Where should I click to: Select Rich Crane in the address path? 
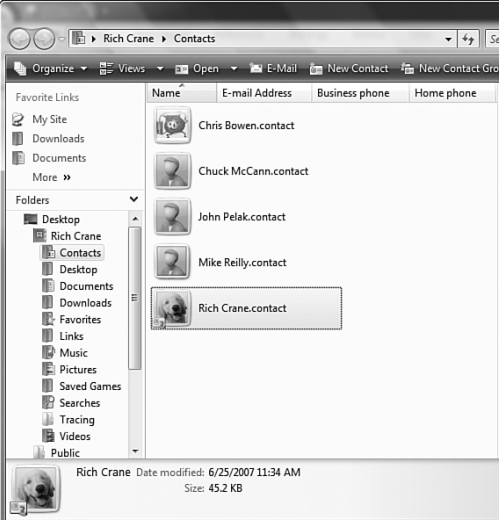pos(128,39)
